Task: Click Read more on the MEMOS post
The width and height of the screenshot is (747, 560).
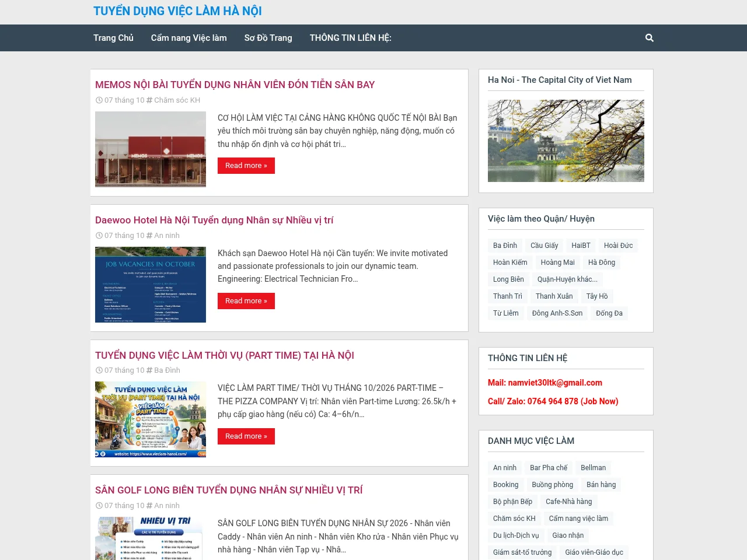Action: tap(246, 166)
